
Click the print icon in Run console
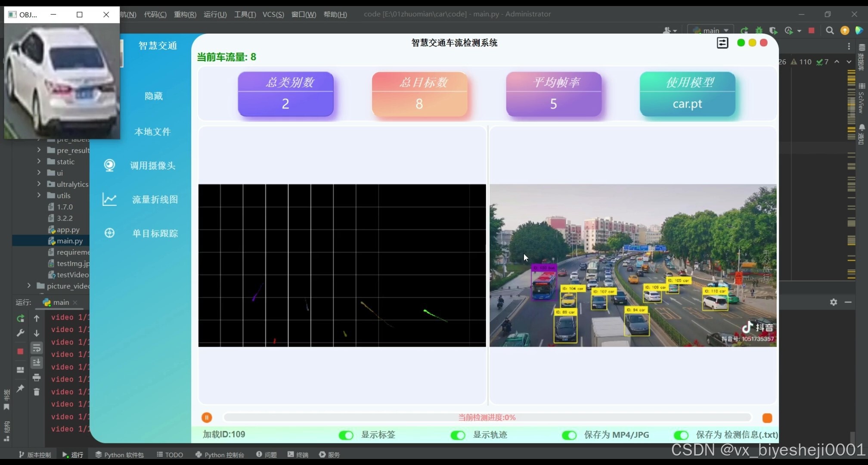point(37,378)
